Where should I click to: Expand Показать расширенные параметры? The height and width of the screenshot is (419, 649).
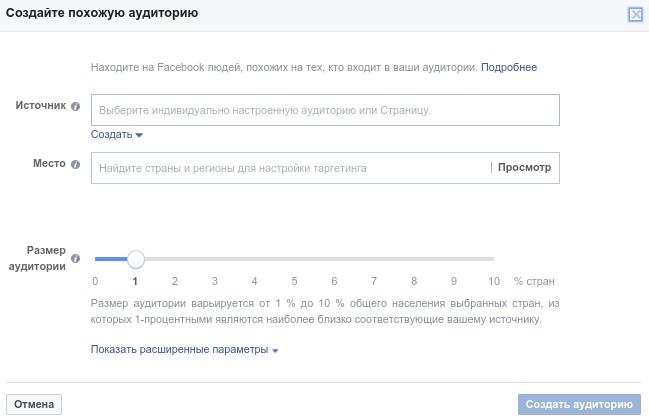click(185, 349)
